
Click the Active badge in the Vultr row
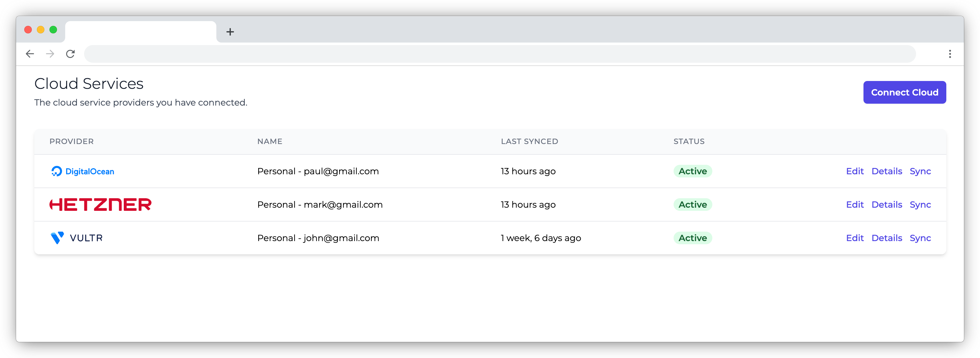(692, 238)
